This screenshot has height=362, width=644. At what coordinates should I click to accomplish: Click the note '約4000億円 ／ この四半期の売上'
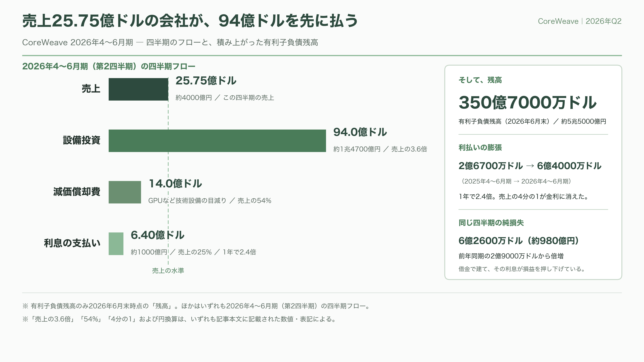coord(225,98)
